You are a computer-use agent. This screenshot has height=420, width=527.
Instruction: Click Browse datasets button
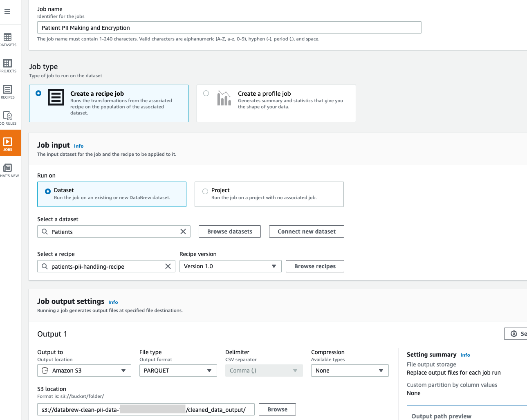coord(230,231)
